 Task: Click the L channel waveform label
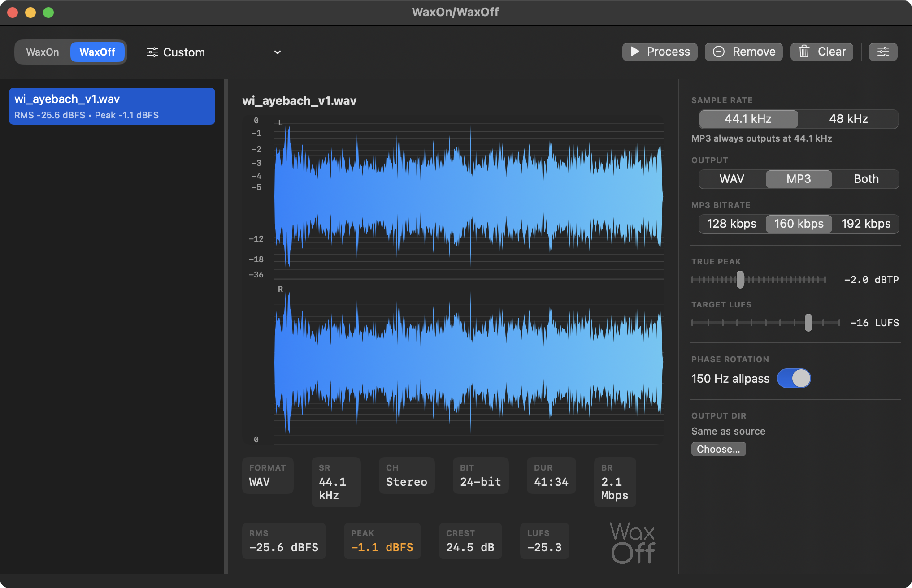click(x=279, y=122)
